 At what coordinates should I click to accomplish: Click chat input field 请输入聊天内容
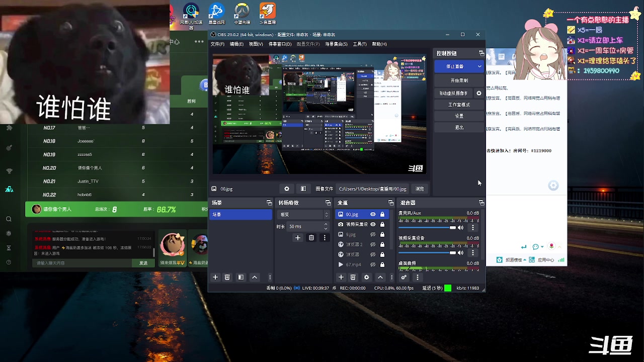83,263
